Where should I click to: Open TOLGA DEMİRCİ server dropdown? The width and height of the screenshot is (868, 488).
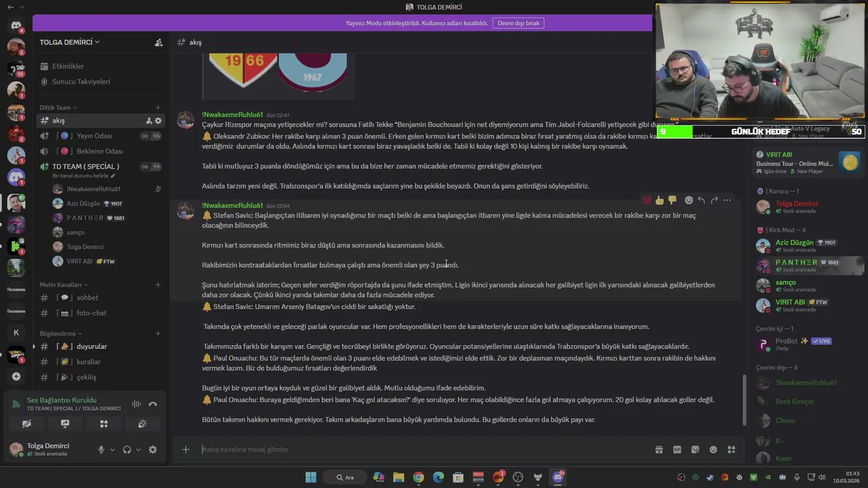[x=69, y=42]
